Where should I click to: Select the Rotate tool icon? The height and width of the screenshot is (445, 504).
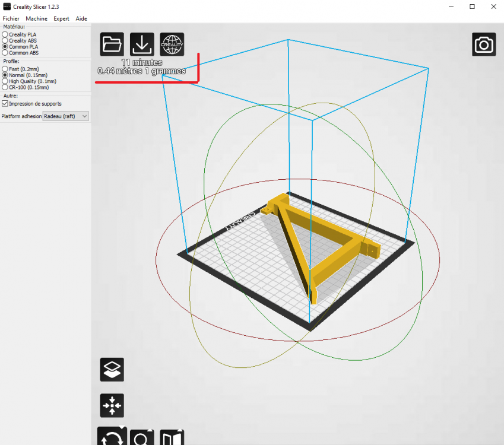(x=112, y=437)
